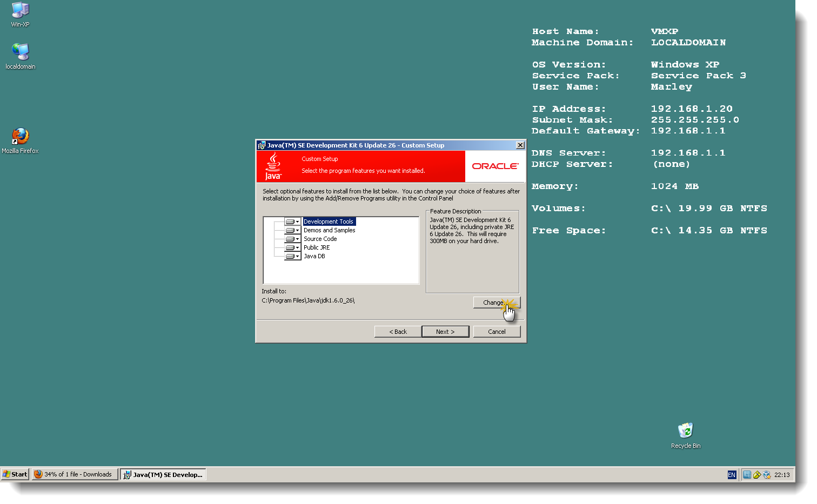Expand the Java DB dropdown arrow
This screenshot has height=504, width=817.
tap(297, 256)
